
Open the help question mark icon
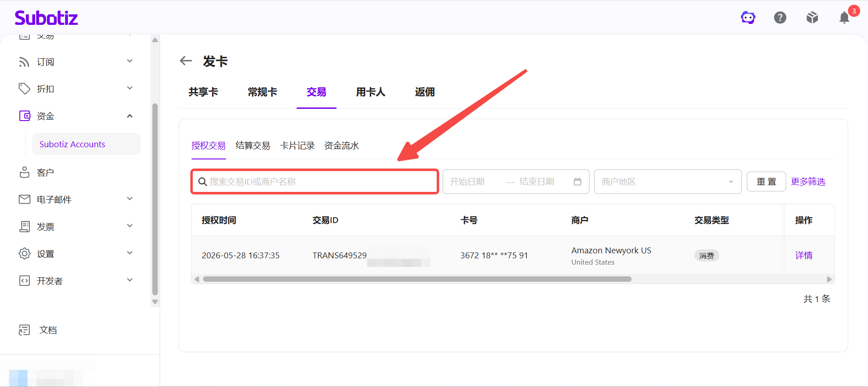[x=780, y=18]
